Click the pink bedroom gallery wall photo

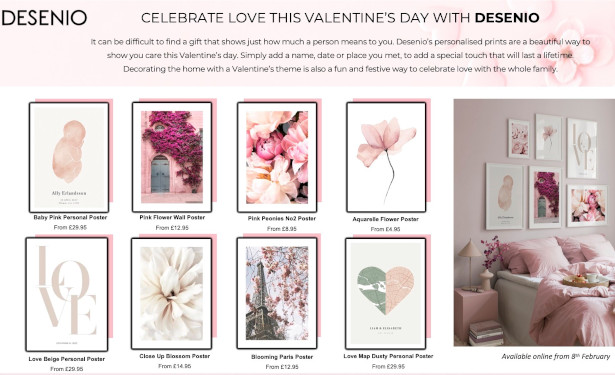pyautogui.click(x=534, y=222)
